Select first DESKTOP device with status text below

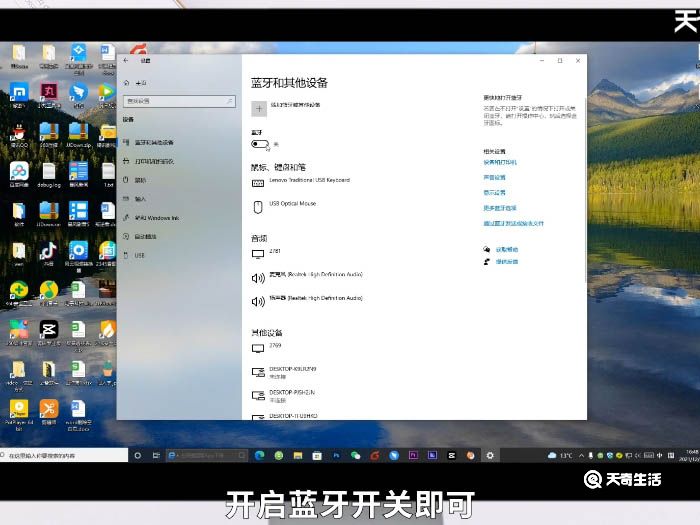(292, 372)
